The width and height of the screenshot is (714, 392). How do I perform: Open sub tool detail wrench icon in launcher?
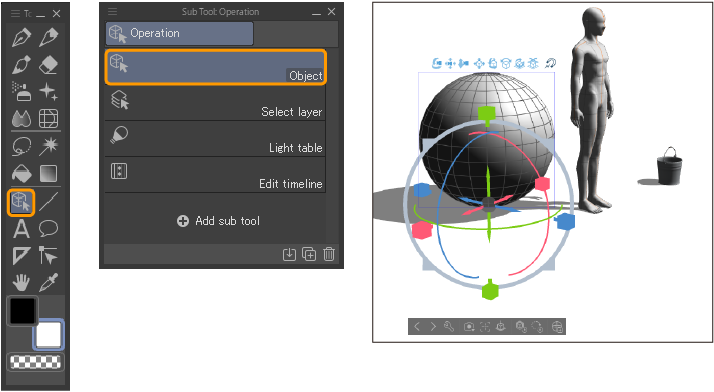(449, 326)
